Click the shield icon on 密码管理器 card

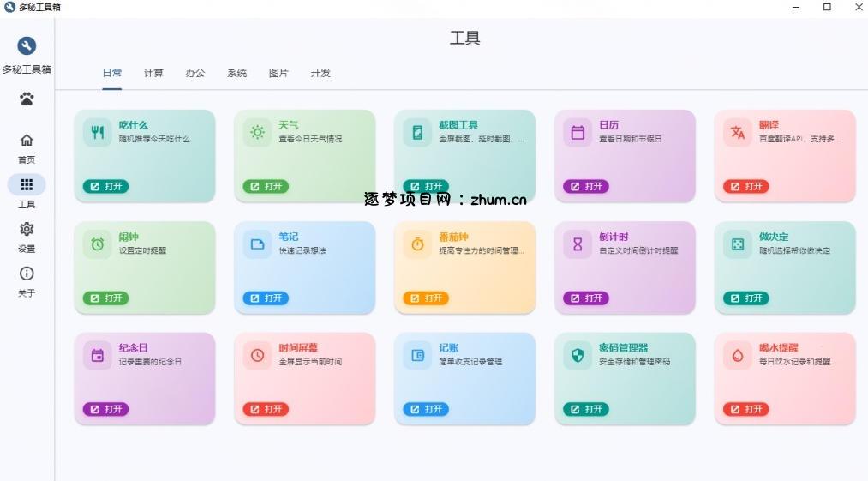pyautogui.click(x=578, y=355)
